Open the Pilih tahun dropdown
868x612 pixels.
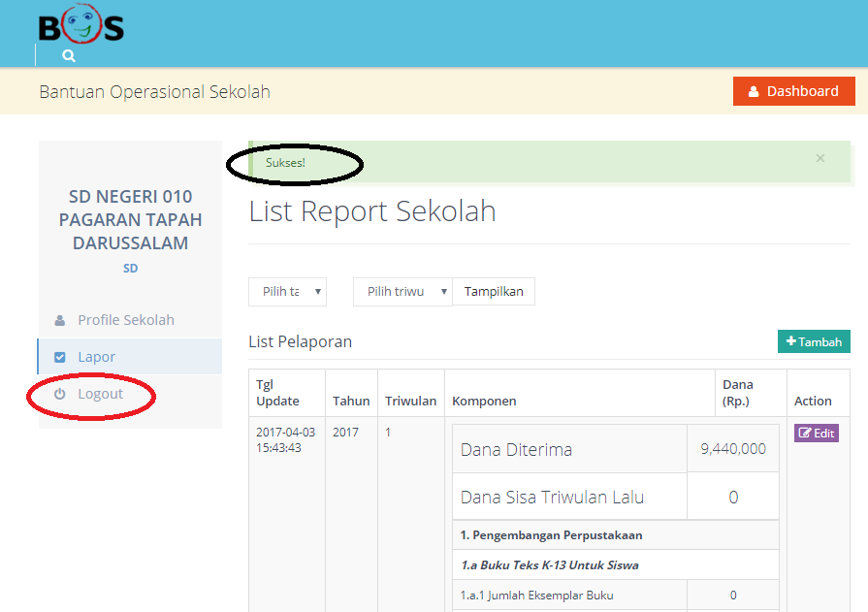(x=287, y=291)
